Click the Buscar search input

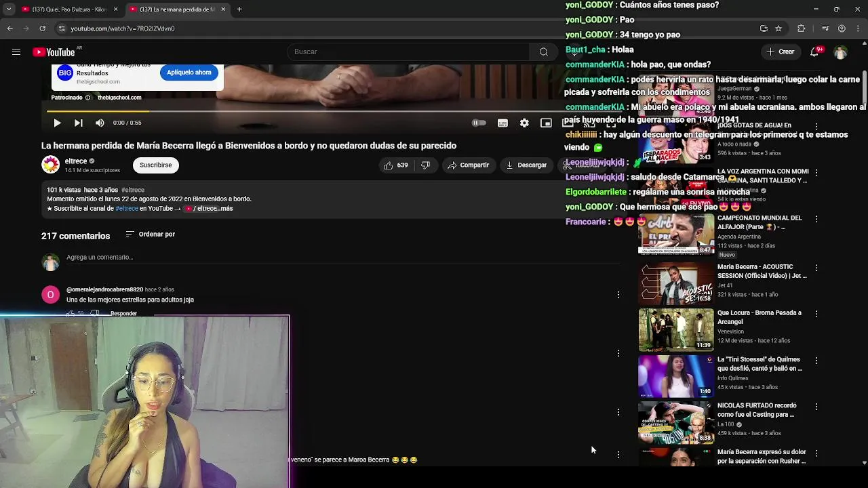coord(408,52)
